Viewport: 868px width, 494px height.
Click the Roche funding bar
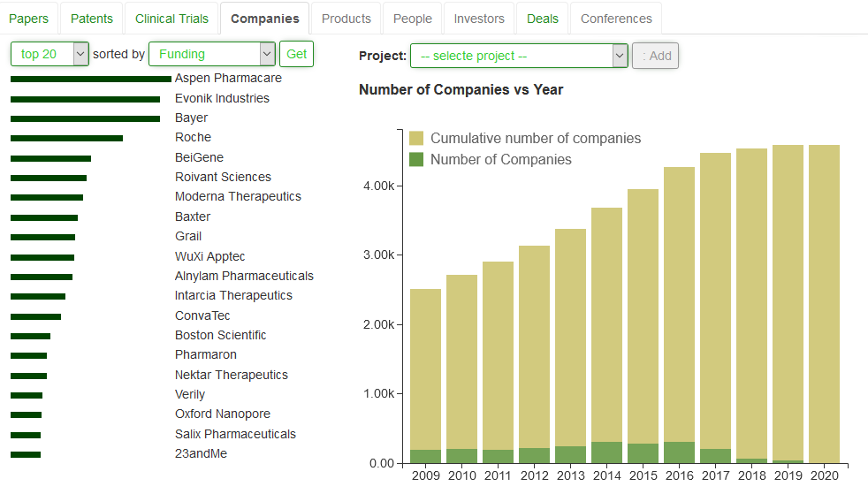point(66,138)
